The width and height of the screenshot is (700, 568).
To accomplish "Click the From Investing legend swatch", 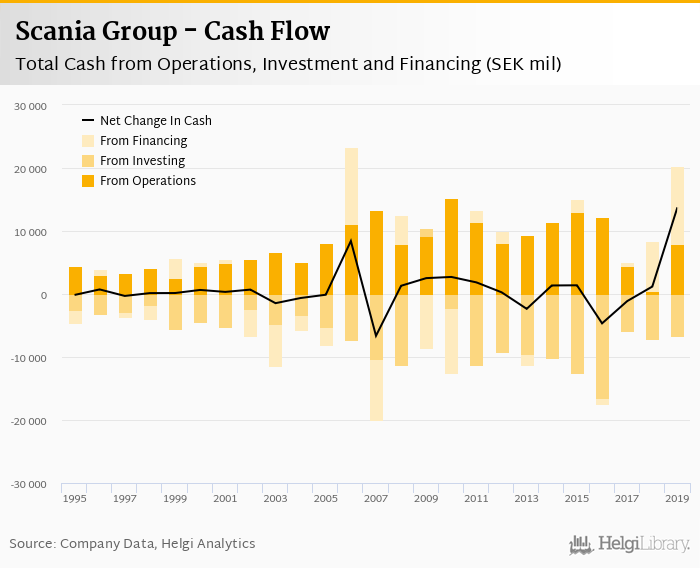I will click(88, 161).
